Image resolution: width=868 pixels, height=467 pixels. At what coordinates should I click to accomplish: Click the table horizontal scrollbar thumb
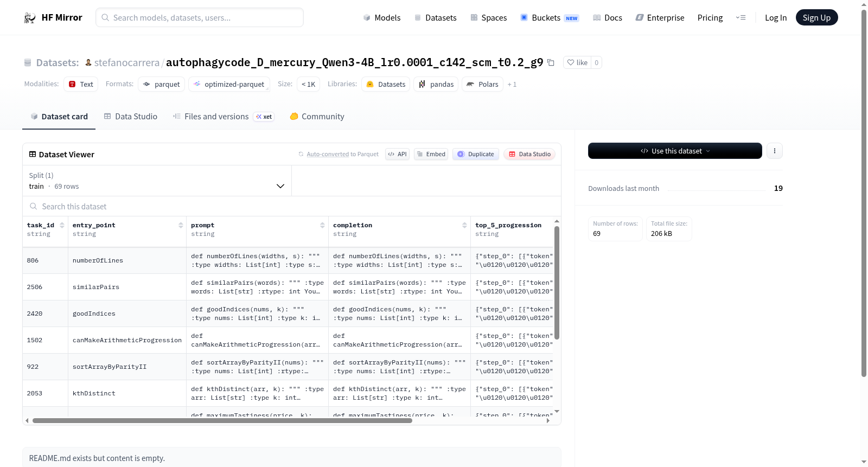tap(222, 420)
